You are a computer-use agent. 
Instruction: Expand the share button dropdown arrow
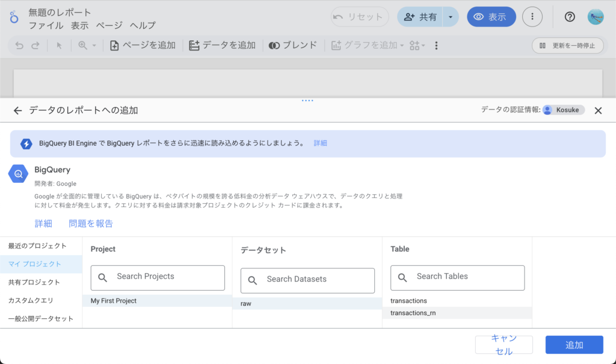(x=451, y=17)
